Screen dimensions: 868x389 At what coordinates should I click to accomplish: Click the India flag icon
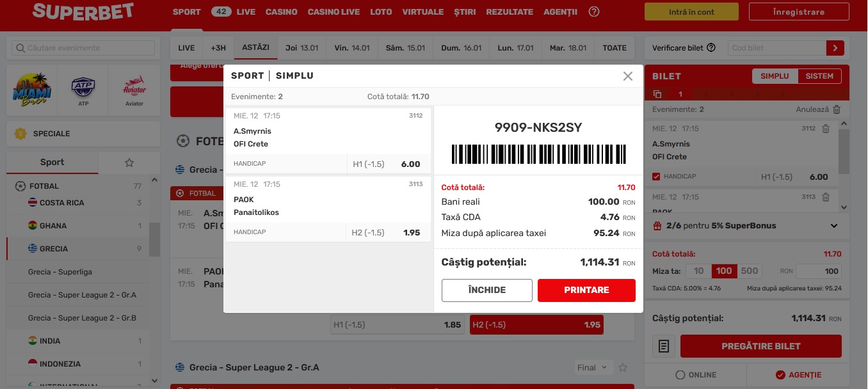[x=33, y=341]
